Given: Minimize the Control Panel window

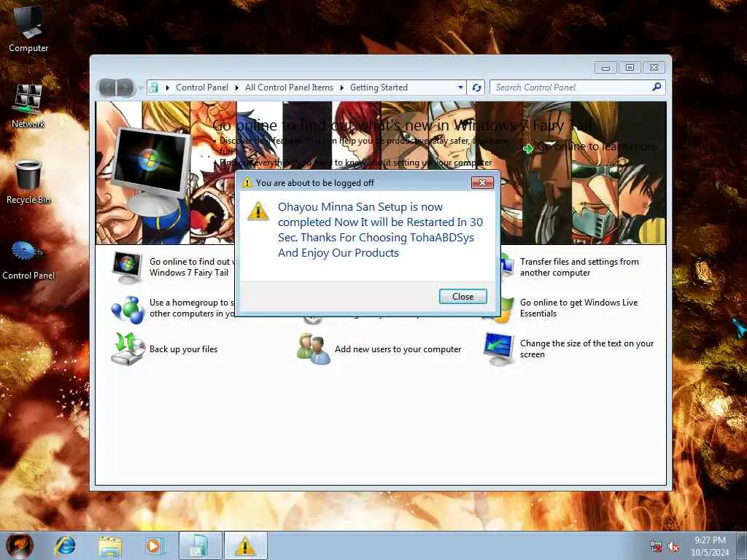Looking at the screenshot, I should tap(605, 68).
